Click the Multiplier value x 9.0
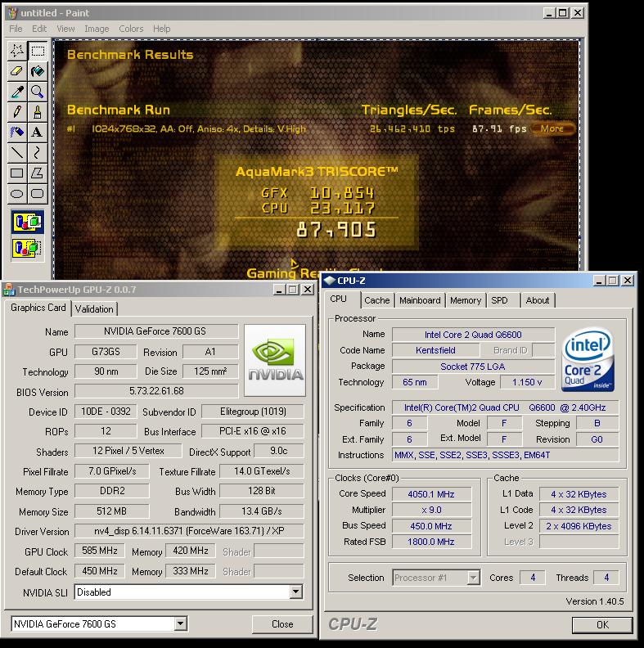The height and width of the screenshot is (648, 644). [431, 510]
